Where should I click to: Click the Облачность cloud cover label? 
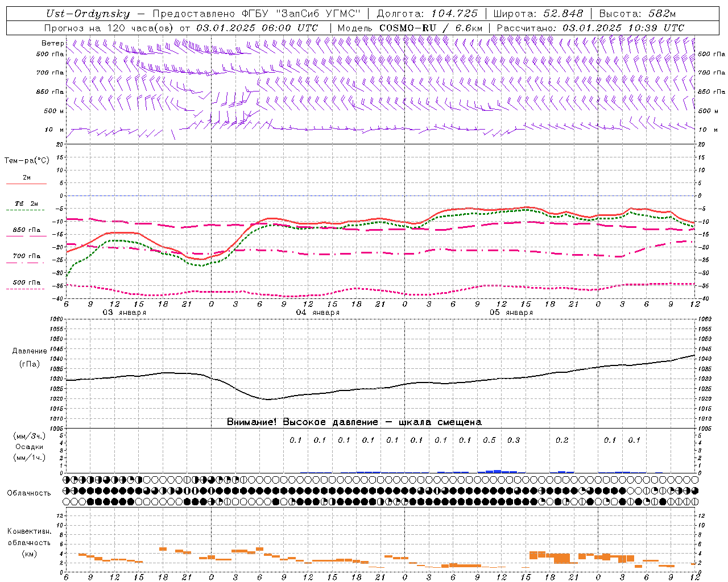[29, 493]
